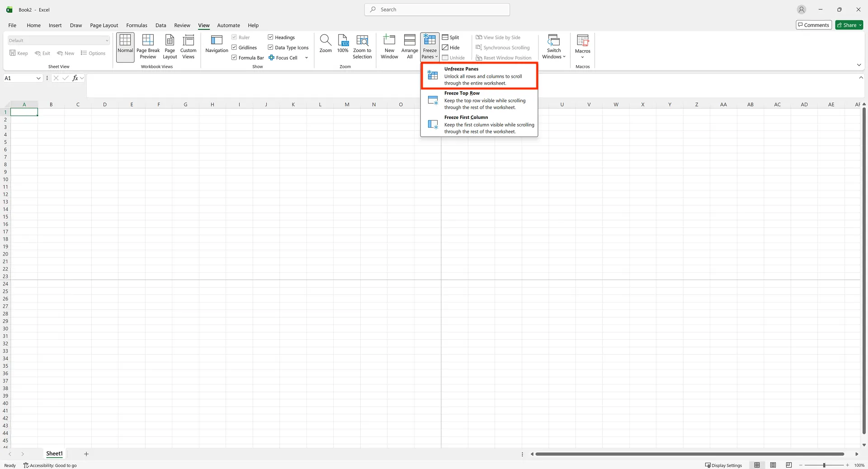Expand the Macros dropdown arrow
Image resolution: width=868 pixels, height=469 pixels.
coord(583,57)
